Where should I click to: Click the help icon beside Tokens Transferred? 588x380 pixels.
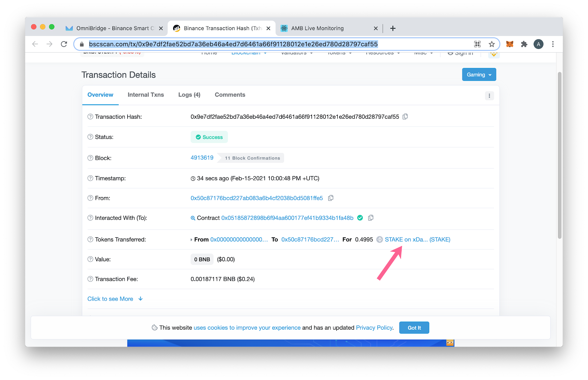coord(90,239)
